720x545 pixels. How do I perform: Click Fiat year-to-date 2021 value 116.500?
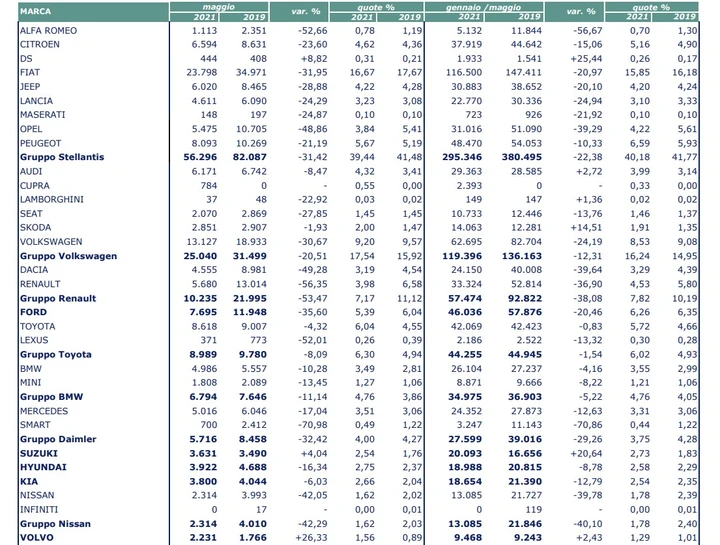(x=464, y=73)
